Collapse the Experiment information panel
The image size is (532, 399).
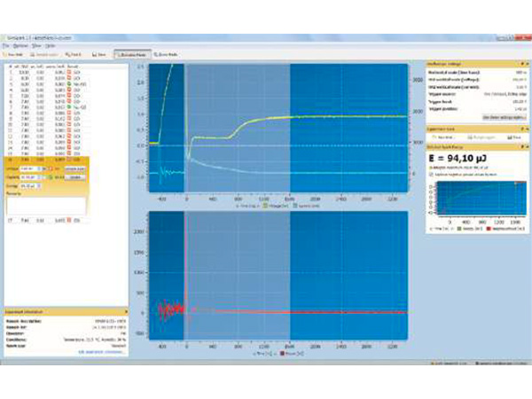[x=127, y=312]
